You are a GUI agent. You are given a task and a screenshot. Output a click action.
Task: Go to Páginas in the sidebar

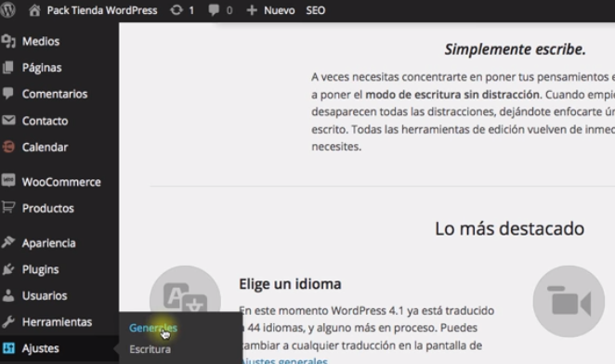(42, 68)
